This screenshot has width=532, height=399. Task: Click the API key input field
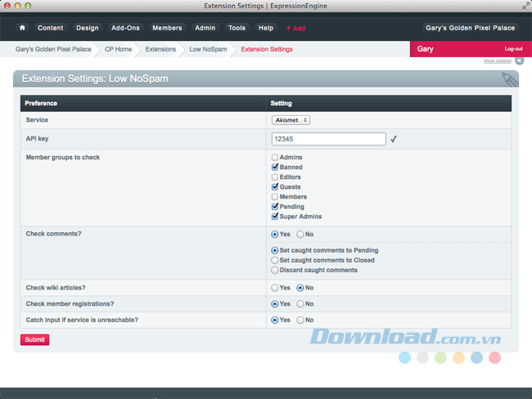point(328,139)
